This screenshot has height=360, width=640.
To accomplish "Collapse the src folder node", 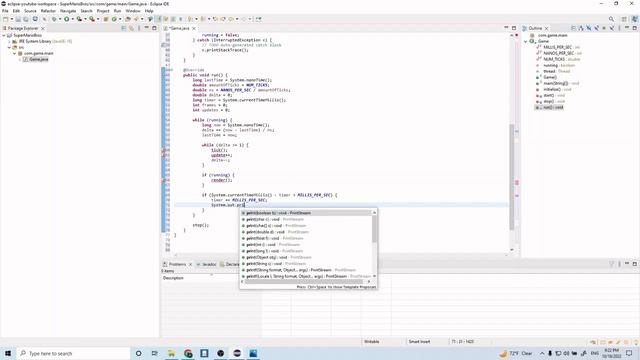I will 9,47.
